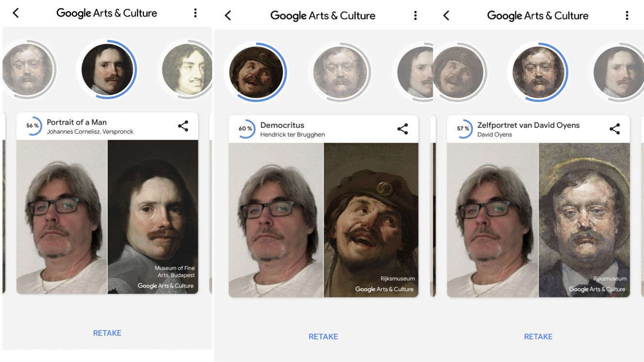Choose faded Oyens thumbnail left of Verspronck circle
Viewport: 644px width, 362px height.
(x=29, y=69)
